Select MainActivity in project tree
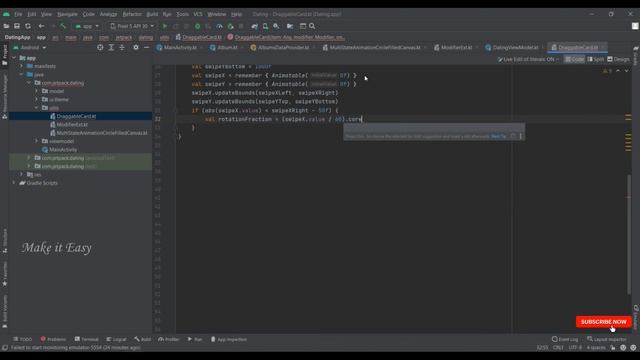 63,150
